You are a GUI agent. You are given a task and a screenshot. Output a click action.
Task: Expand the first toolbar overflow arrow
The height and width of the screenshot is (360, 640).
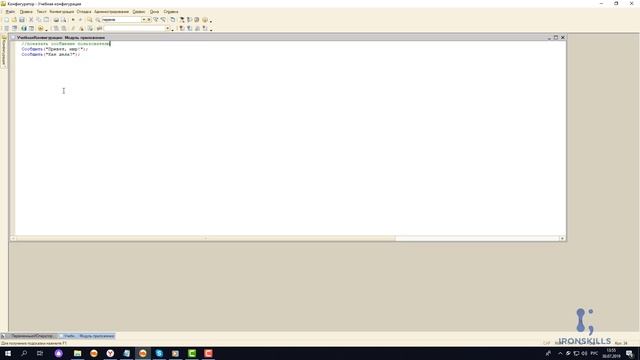pyautogui.click(x=211, y=21)
